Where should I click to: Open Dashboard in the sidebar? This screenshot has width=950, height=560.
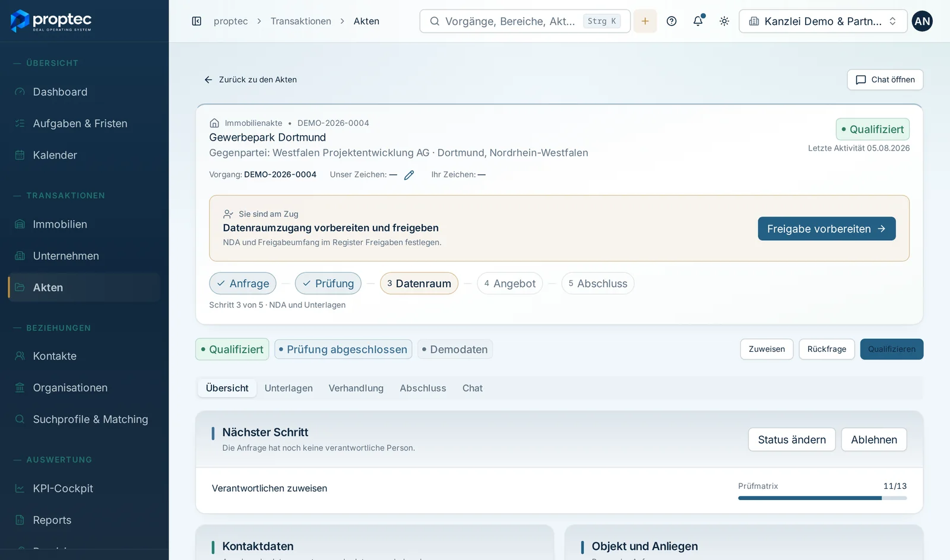click(84, 92)
